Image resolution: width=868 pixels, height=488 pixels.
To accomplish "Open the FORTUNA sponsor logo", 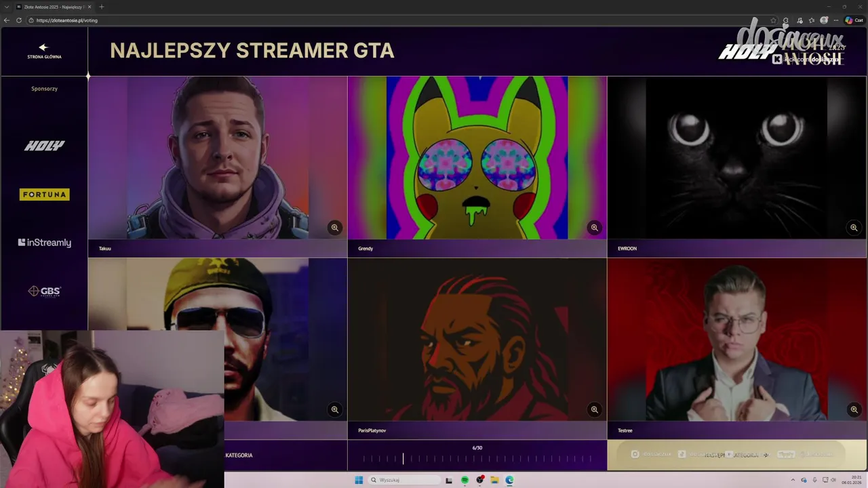I will click(44, 195).
